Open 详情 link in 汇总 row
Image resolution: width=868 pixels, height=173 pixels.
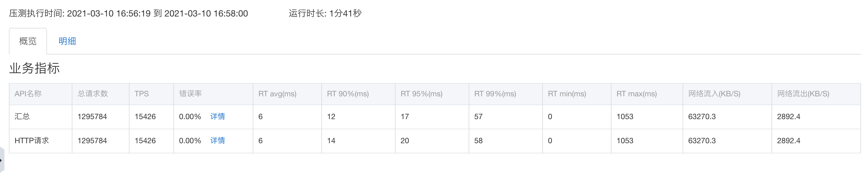(217, 117)
